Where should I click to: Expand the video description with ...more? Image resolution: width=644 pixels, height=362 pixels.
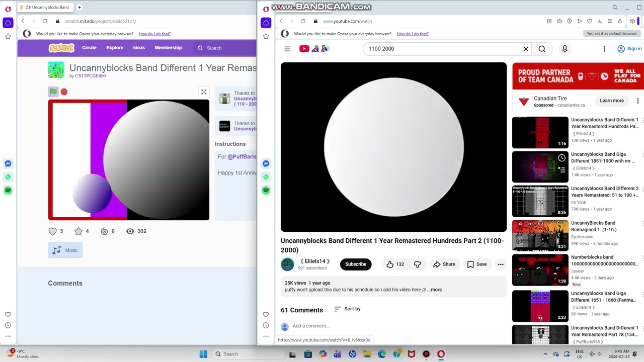pyautogui.click(x=435, y=290)
